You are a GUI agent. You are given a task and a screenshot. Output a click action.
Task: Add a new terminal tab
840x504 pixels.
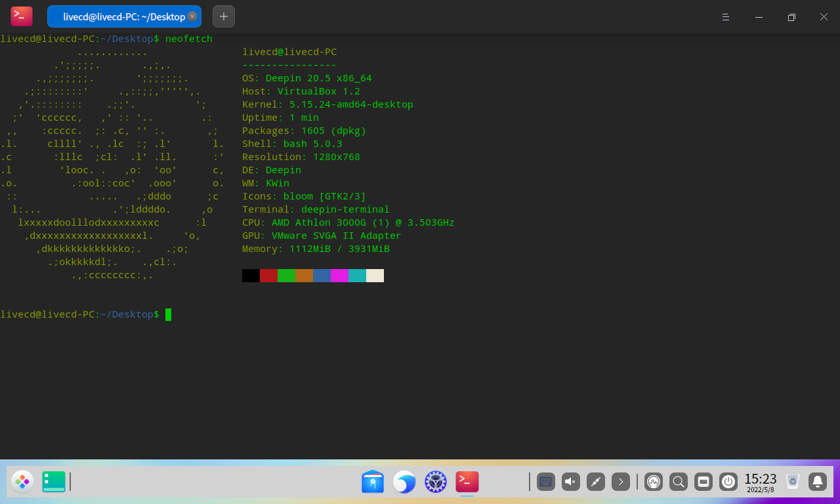[224, 16]
